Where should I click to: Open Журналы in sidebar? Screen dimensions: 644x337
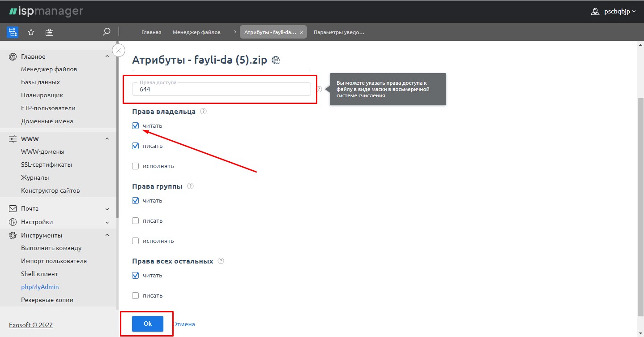pyautogui.click(x=35, y=178)
